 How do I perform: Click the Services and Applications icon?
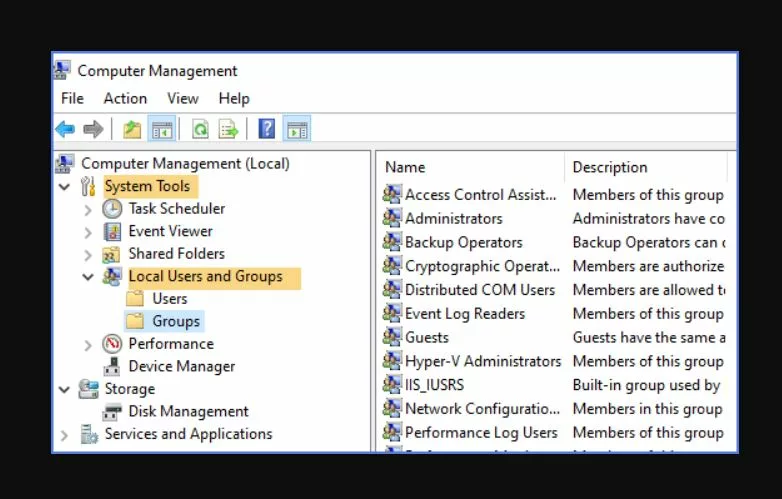pos(89,434)
